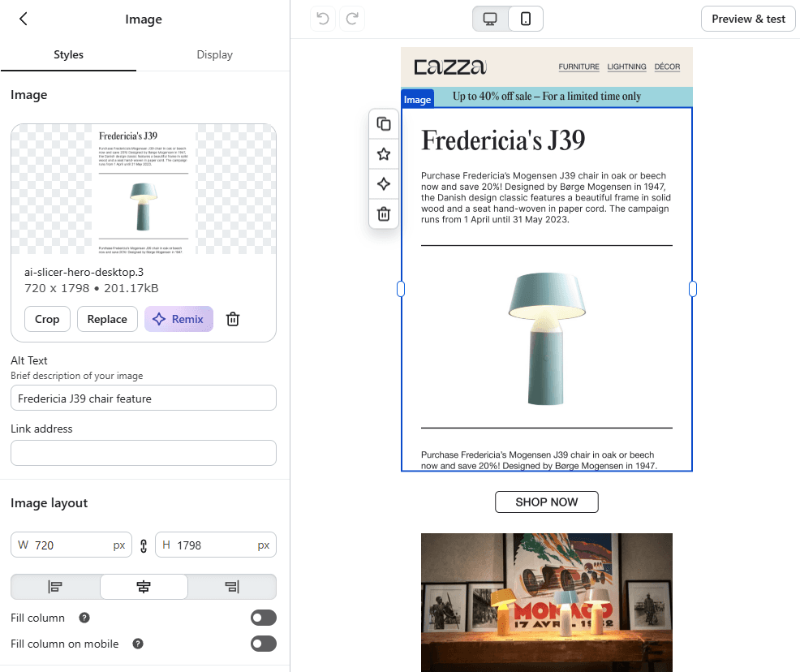Click the Crop button
The image size is (800, 672).
click(47, 319)
